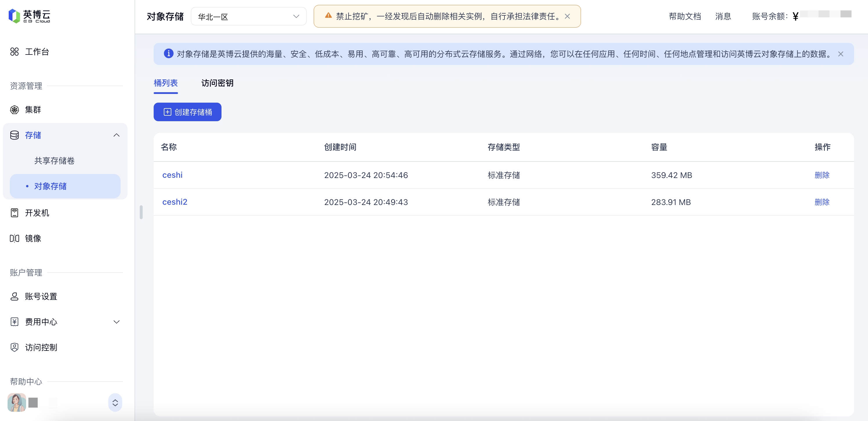Screen dimensions: 868x421
Task: Click the 访问控制 shield icon
Action: [14, 347]
